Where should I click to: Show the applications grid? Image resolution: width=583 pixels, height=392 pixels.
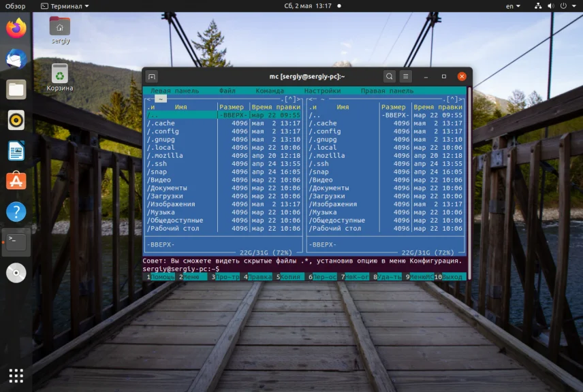(x=16, y=375)
